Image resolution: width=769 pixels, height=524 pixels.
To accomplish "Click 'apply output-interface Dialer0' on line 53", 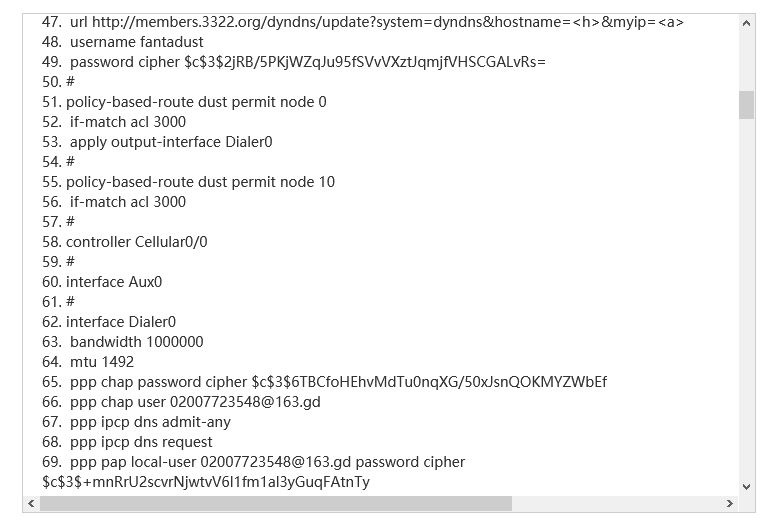I will [171, 142].
